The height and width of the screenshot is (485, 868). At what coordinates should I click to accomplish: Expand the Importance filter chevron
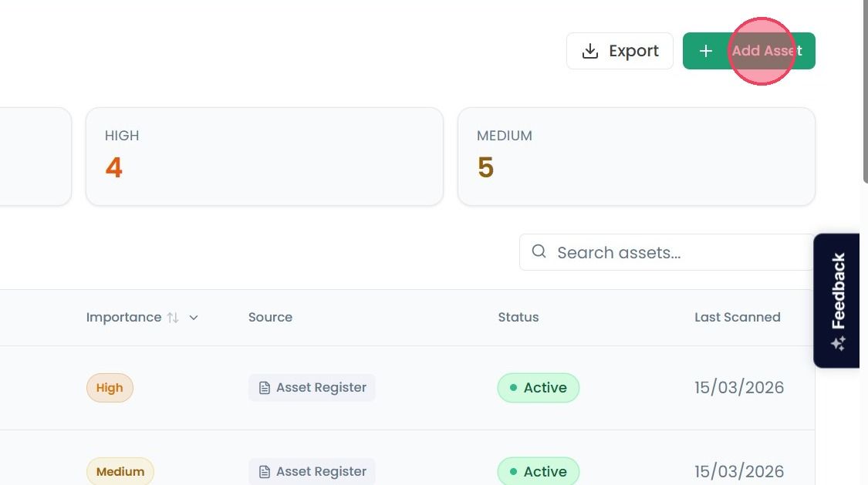193,318
